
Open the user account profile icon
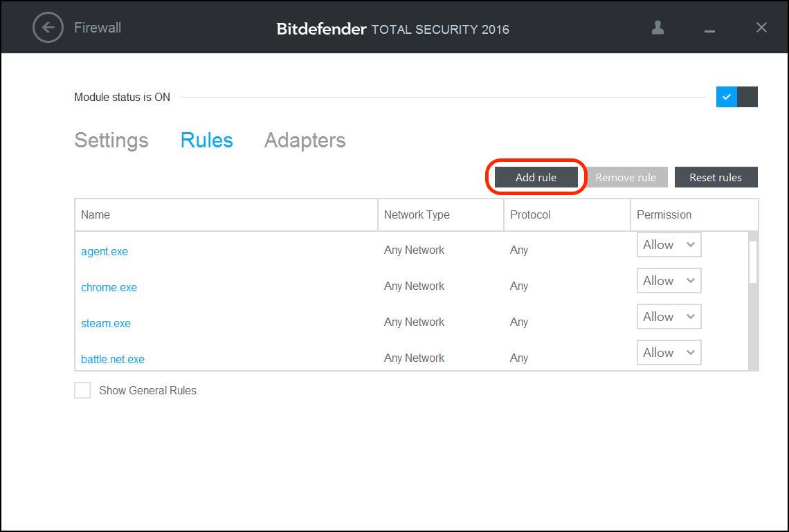click(657, 28)
